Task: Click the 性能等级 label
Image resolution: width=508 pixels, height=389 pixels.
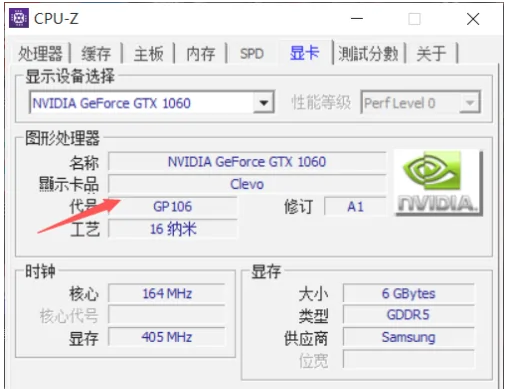Action: click(x=321, y=102)
